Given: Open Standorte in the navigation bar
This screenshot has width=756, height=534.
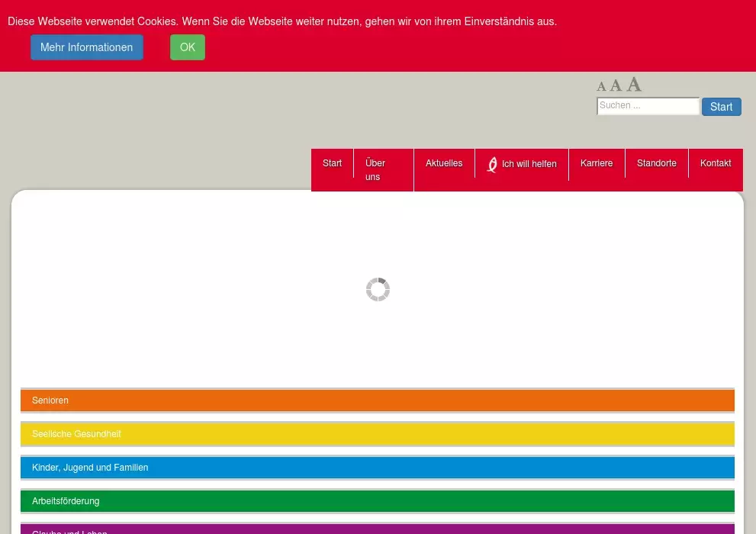Looking at the screenshot, I should [x=656, y=163].
